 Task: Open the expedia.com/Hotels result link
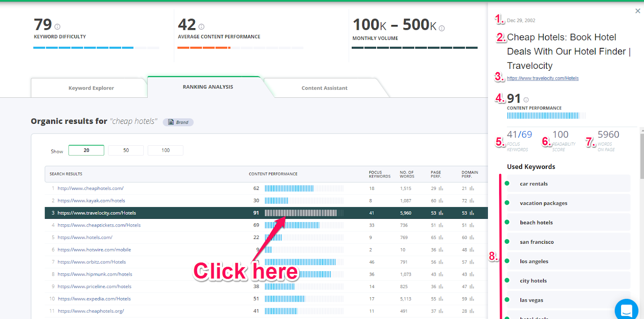click(x=94, y=299)
